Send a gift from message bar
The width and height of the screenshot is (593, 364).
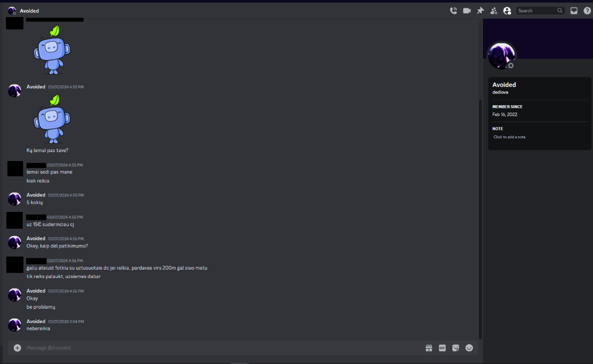[x=429, y=348]
